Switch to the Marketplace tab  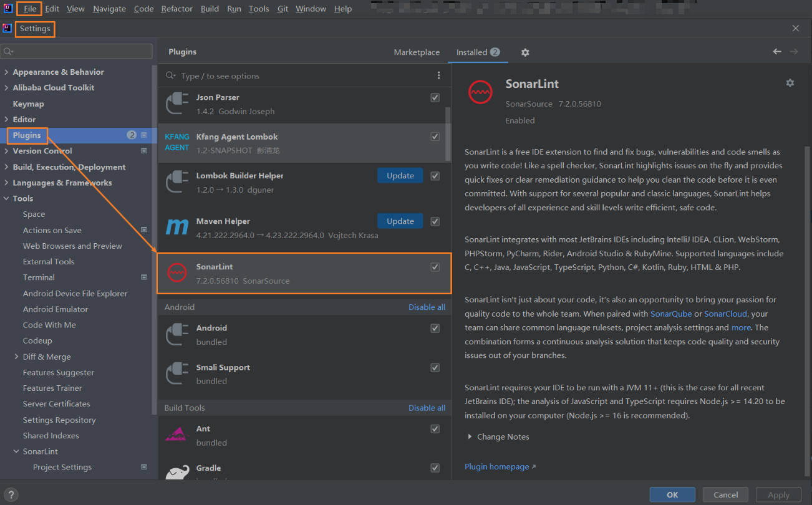(417, 52)
